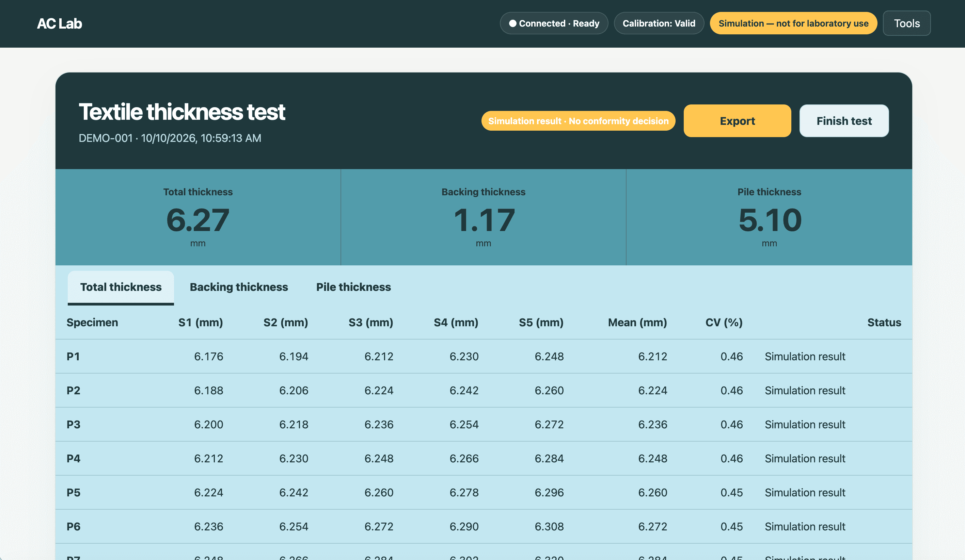Click P4's S5 value 6.284
This screenshot has width=965, height=560.
[x=549, y=459]
